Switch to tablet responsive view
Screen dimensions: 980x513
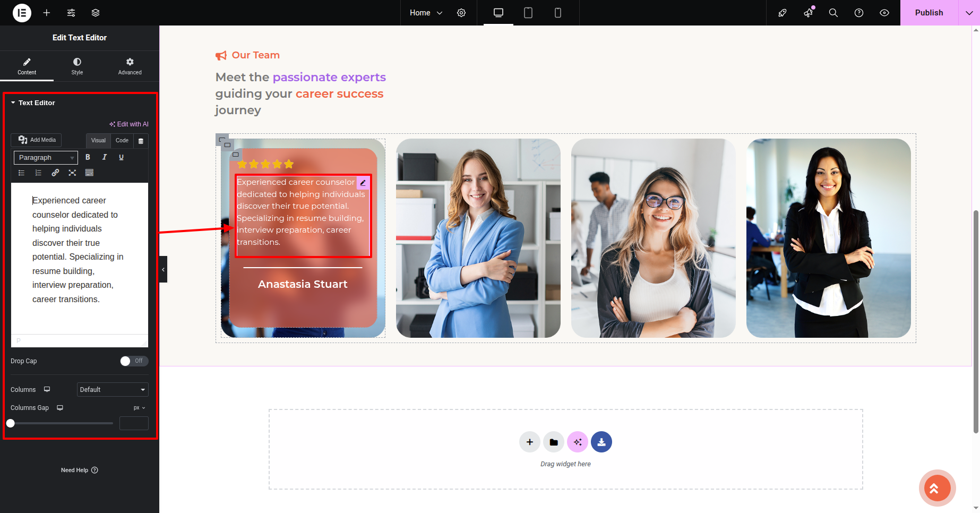[x=528, y=13]
